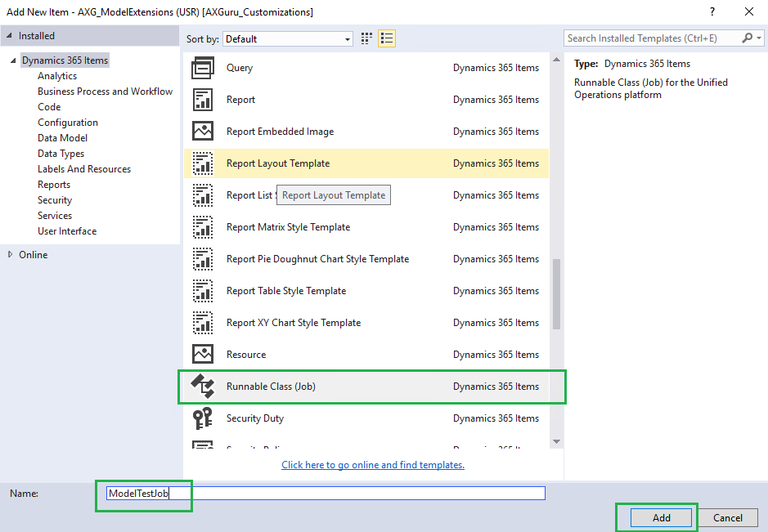This screenshot has width=768, height=532.
Task: Click the Report Table Style Template icon
Action: [202, 290]
